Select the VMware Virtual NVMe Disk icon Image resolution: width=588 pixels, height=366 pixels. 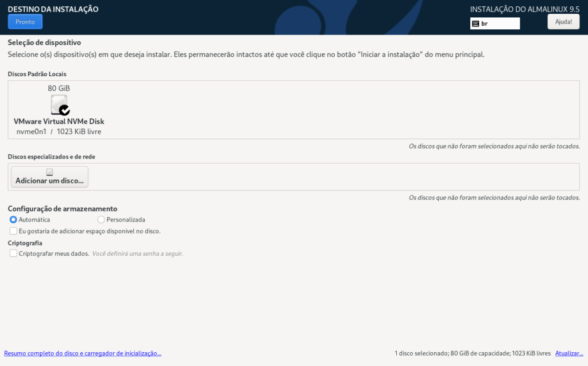click(x=60, y=105)
